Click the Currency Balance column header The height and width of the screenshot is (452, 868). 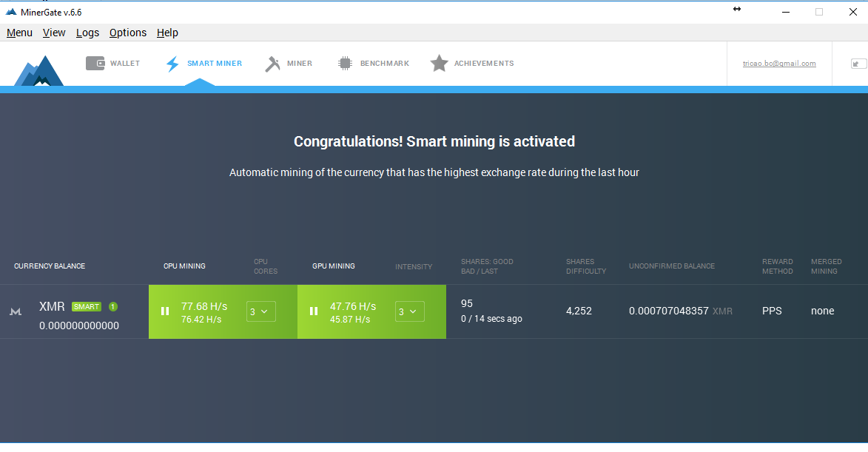point(50,266)
